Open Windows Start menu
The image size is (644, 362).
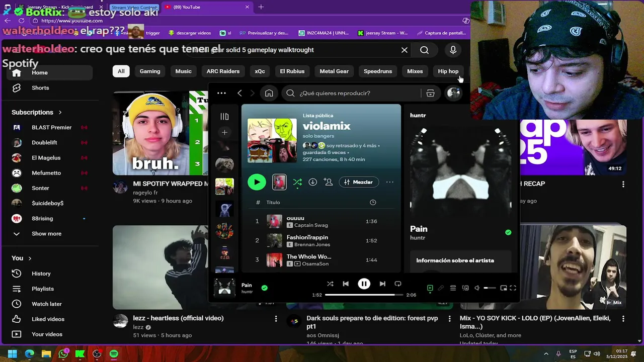pos(12,354)
